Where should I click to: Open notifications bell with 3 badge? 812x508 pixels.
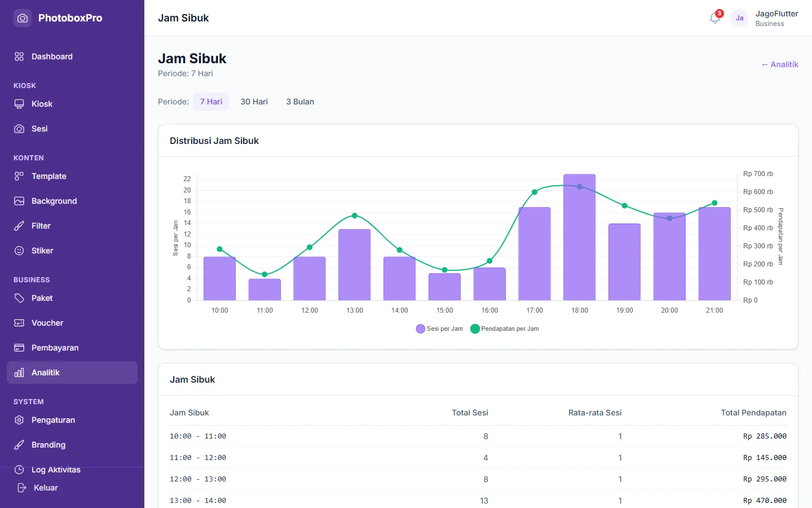(x=715, y=18)
